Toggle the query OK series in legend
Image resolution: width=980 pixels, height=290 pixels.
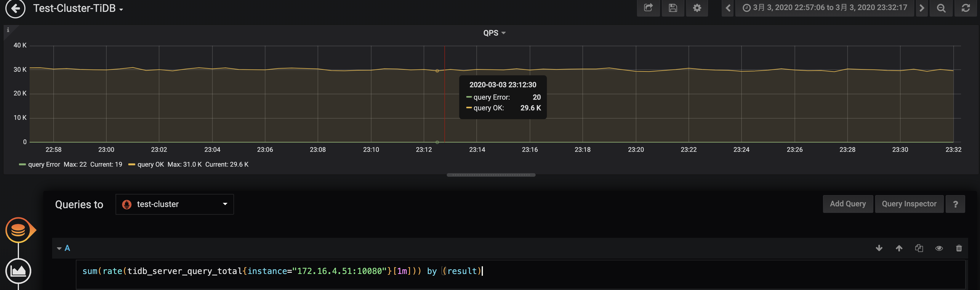coord(150,164)
